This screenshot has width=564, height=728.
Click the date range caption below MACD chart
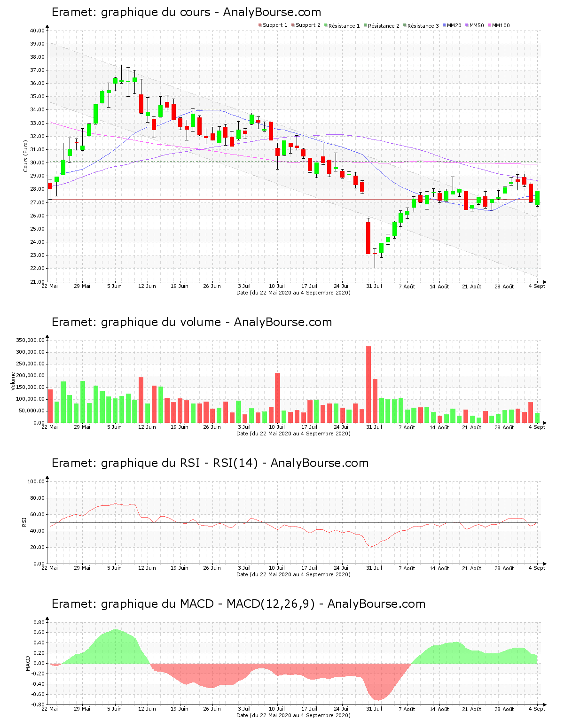[293, 716]
